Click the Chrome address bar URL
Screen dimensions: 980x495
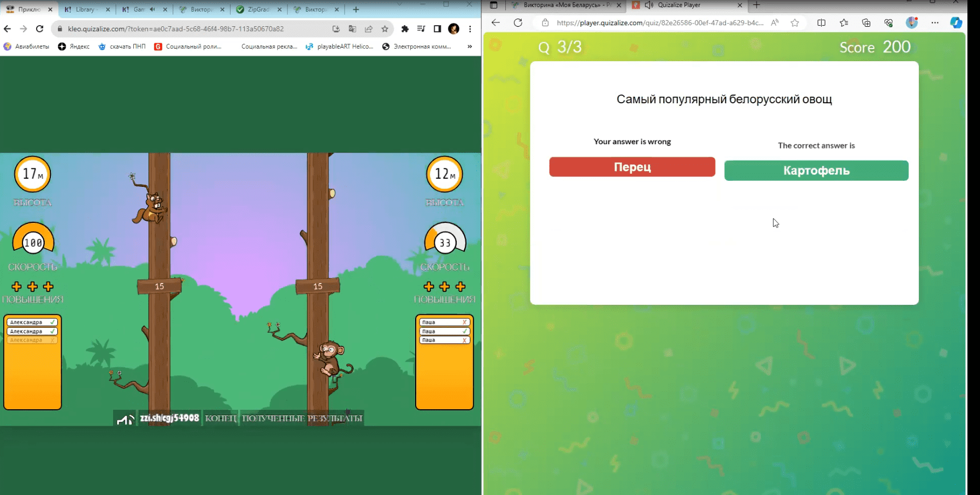tap(176, 29)
